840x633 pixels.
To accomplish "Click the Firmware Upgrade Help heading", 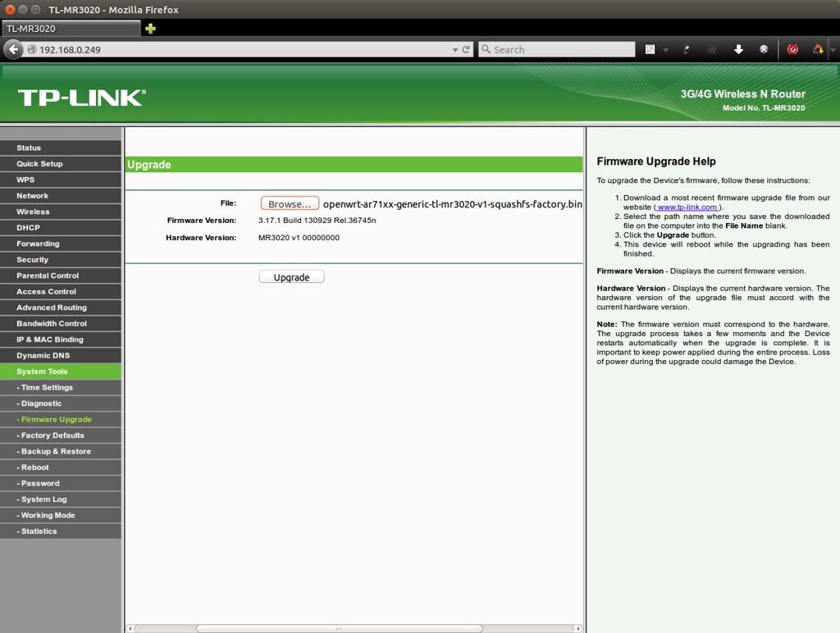I will click(x=656, y=162).
